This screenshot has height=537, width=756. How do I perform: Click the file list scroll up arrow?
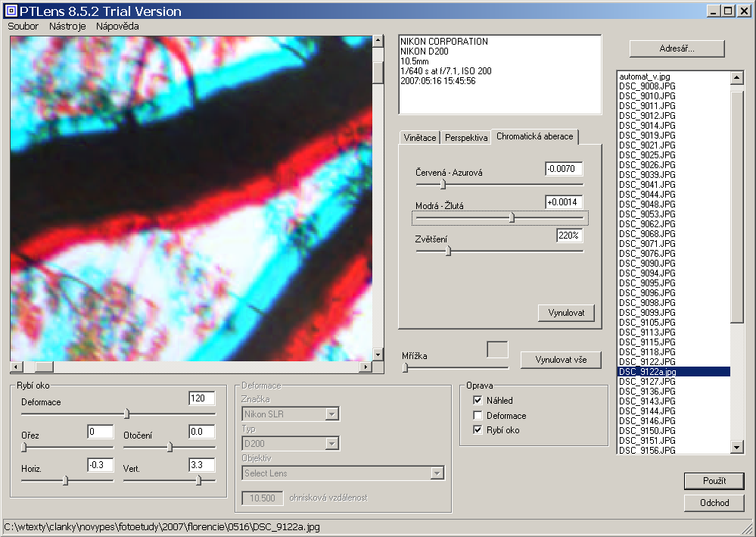click(x=737, y=77)
